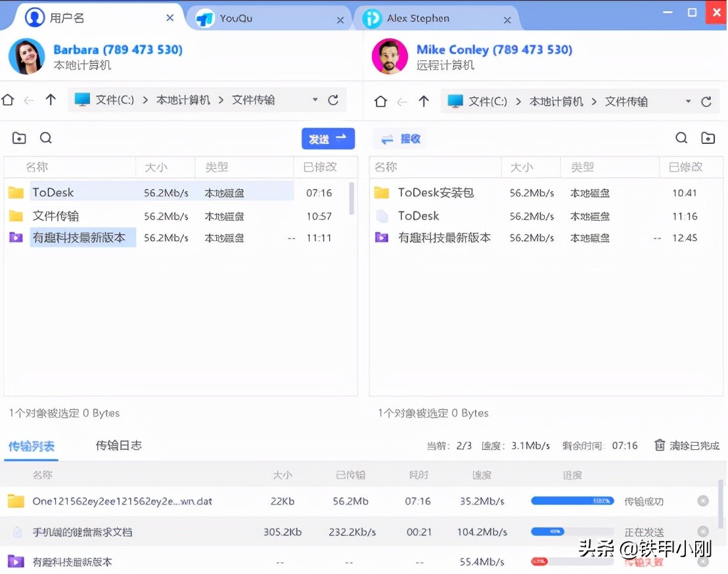Open the remote path history dropdown
Screen dimensions: 728x574
click(688, 100)
